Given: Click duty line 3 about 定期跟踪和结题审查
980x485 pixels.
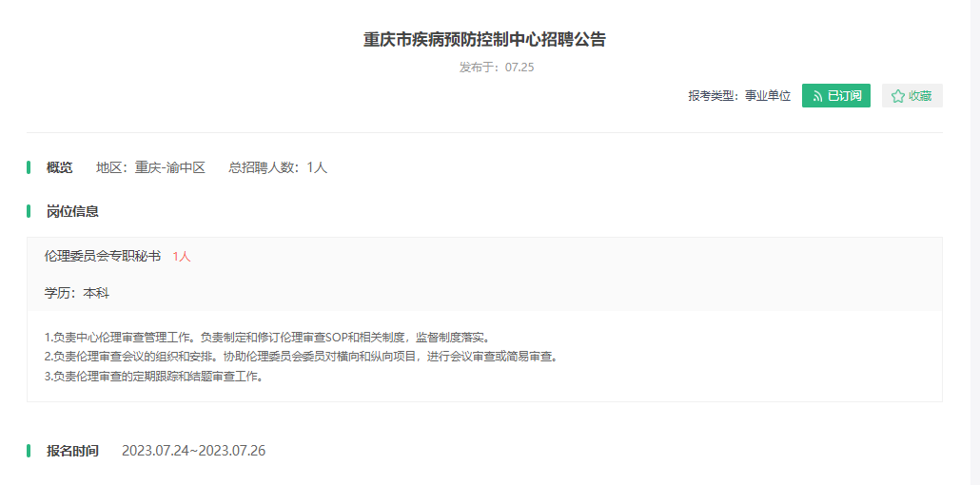Looking at the screenshot, I should [155, 377].
